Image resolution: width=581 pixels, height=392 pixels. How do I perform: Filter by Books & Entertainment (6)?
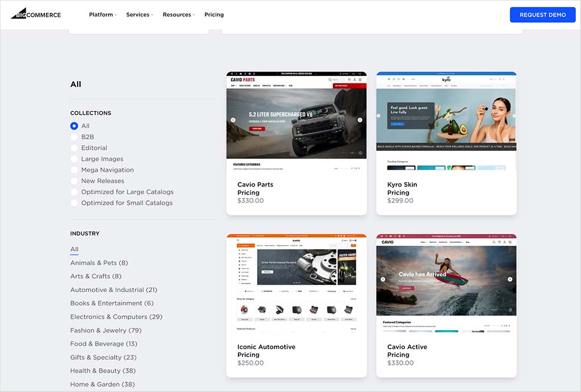(112, 303)
